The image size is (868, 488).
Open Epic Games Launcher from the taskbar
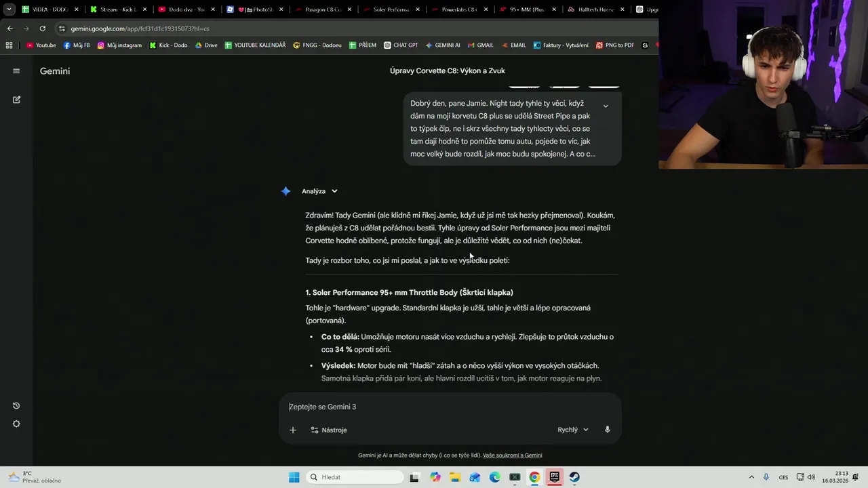point(554,477)
